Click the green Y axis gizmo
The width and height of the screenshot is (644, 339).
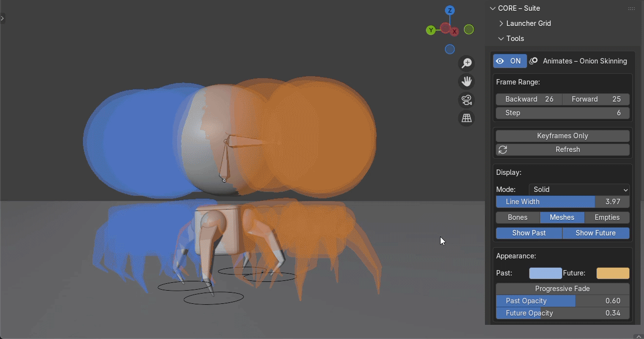point(431,30)
